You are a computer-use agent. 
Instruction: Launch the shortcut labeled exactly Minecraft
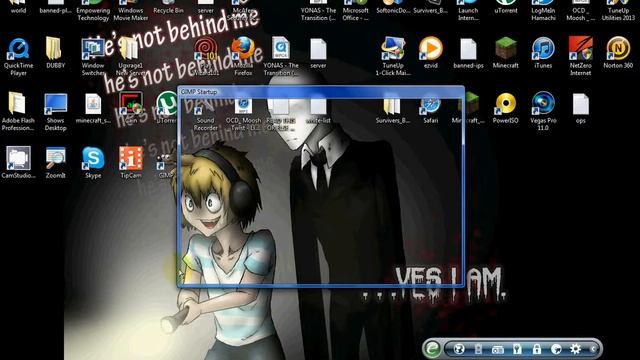tap(506, 49)
